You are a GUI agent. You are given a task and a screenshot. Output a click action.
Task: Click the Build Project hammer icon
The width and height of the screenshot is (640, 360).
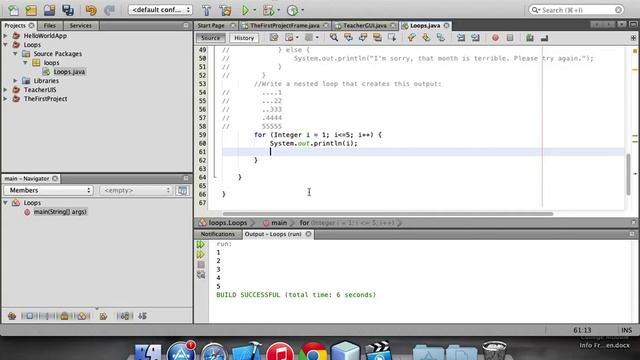[207, 10]
